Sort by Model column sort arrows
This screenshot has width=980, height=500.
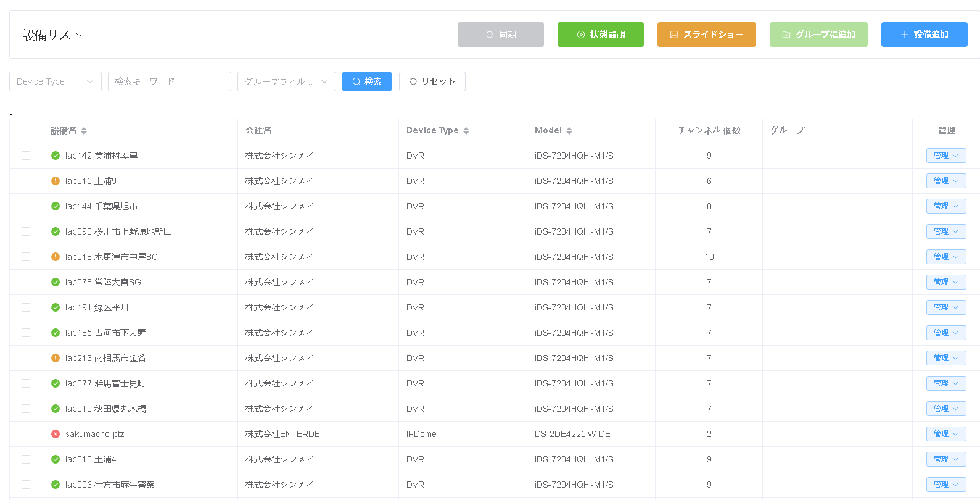569,131
